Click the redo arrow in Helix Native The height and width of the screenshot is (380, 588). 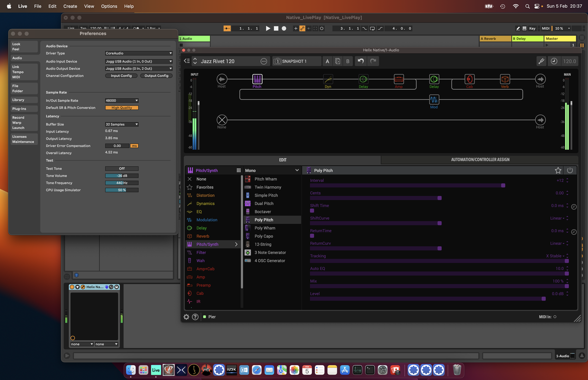click(x=373, y=61)
